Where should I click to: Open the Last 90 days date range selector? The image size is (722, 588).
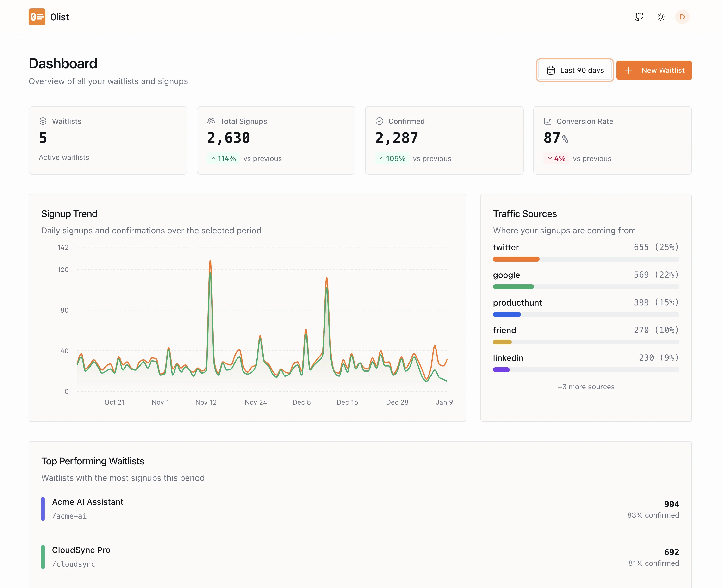575,70
